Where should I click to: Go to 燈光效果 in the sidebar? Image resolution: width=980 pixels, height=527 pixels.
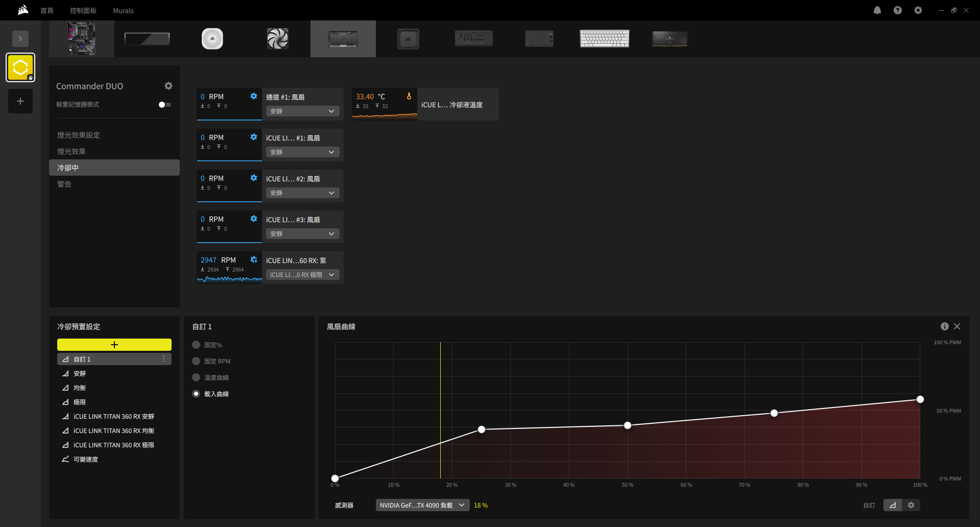71,152
